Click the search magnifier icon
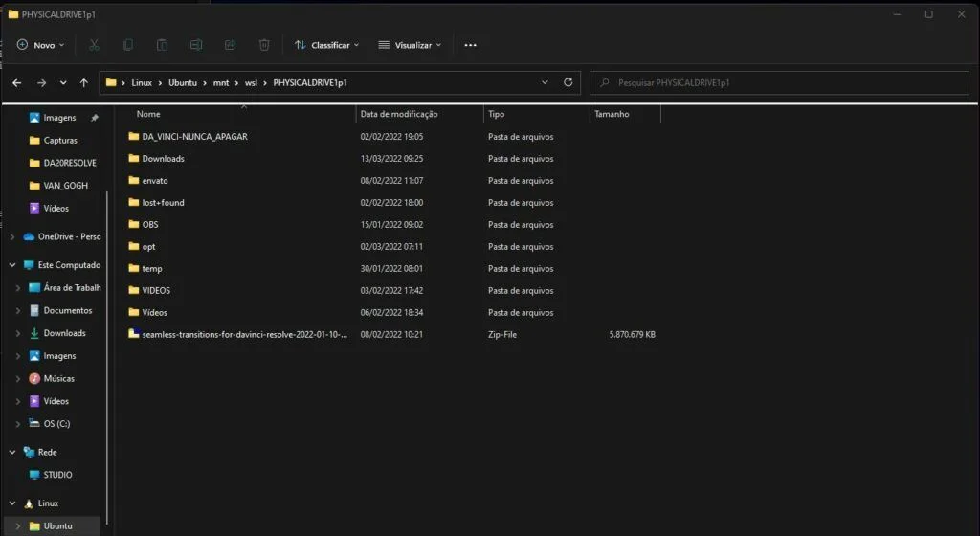This screenshot has width=980, height=536. (x=605, y=82)
